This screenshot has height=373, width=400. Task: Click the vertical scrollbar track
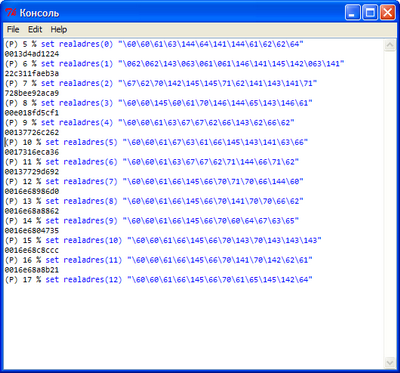click(389, 204)
